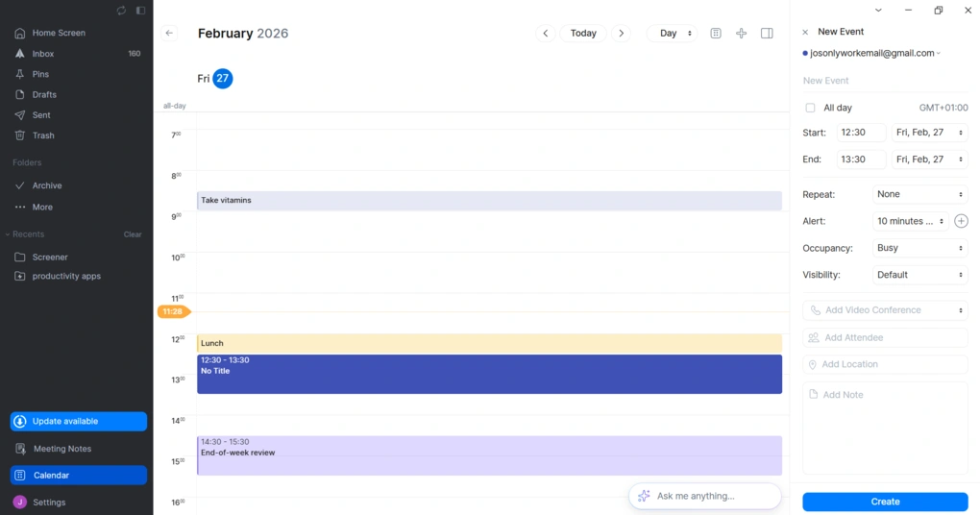The height and width of the screenshot is (515, 980).
Task: Open the Day view dropdown
Action: tap(674, 34)
